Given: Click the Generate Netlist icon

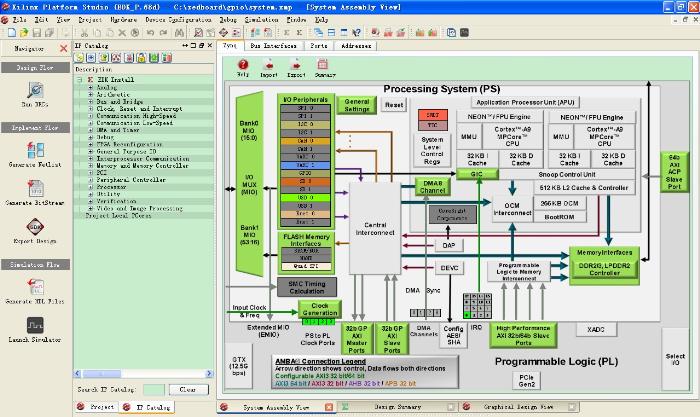Looking at the screenshot, I should pyautogui.click(x=33, y=150).
